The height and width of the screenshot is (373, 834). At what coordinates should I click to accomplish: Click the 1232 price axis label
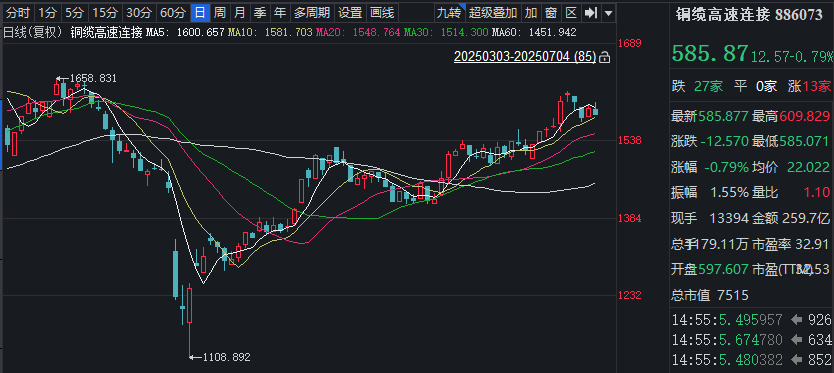(x=630, y=296)
